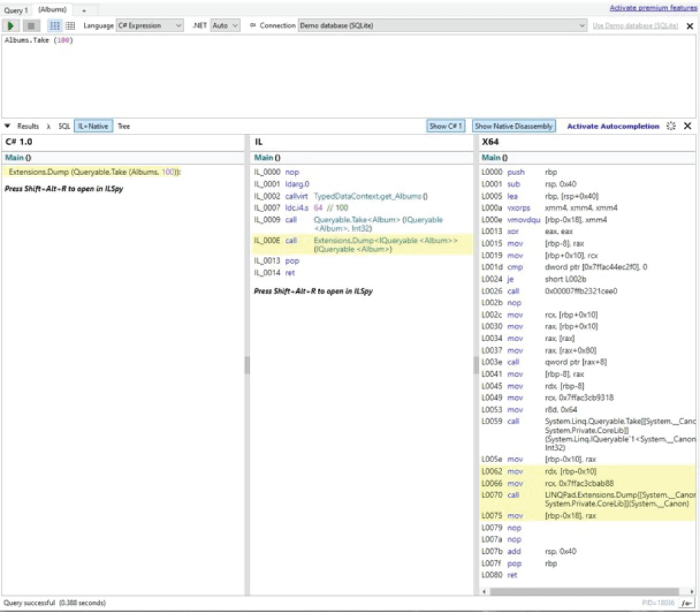The width and height of the screenshot is (700, 612).
Task: Click the X64 pane heading
Action: 490,141
